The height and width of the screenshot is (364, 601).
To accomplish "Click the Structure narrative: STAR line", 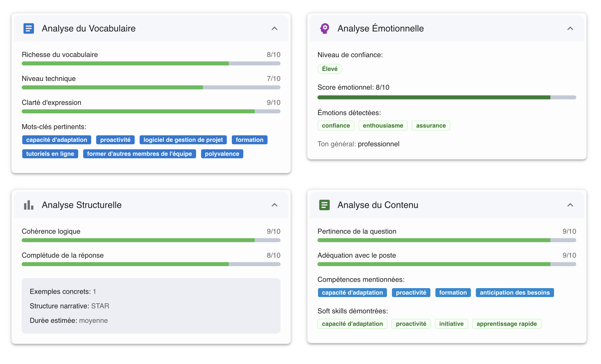I will pos(69,306).
